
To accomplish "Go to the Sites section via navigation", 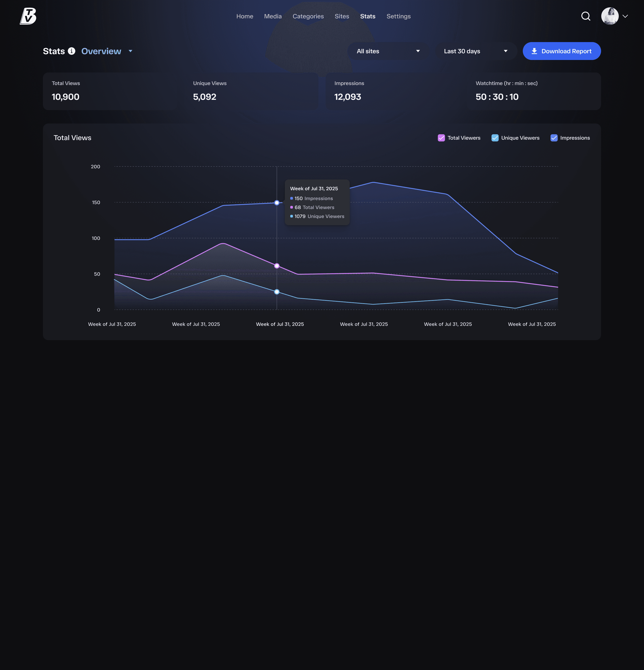I will 342,16.
